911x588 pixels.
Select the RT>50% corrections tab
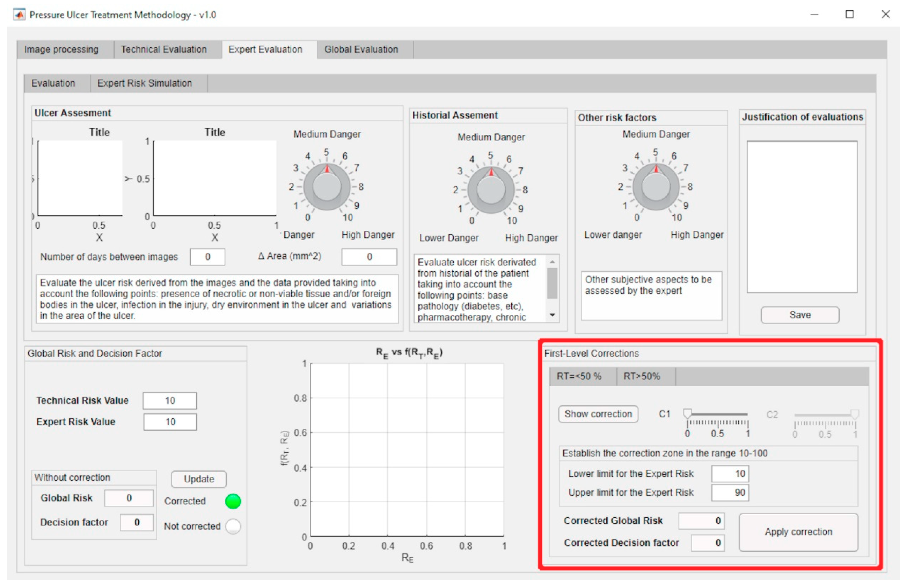pos(642,377)
